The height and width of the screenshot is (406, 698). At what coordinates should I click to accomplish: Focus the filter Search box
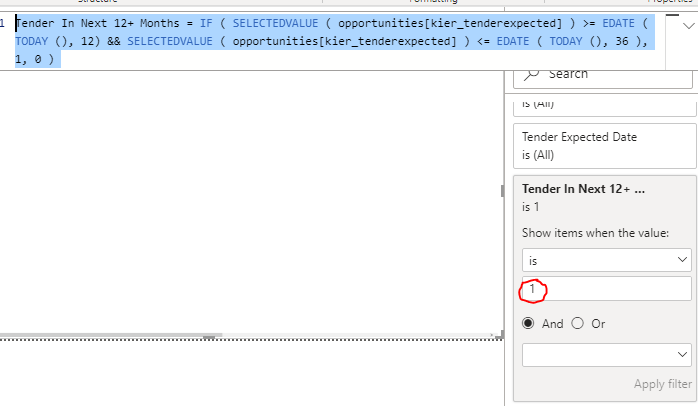pyautogui.click(x=603, y=78)
